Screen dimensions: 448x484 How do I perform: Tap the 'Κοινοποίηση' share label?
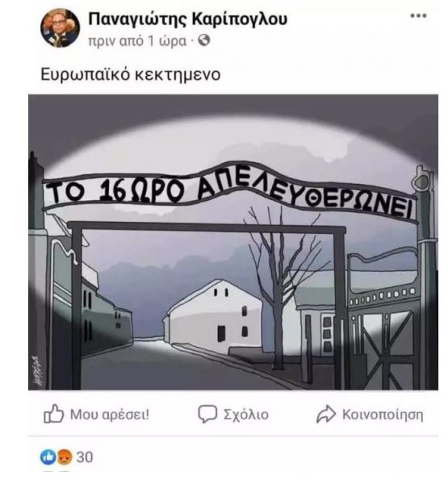pos(383,415)
